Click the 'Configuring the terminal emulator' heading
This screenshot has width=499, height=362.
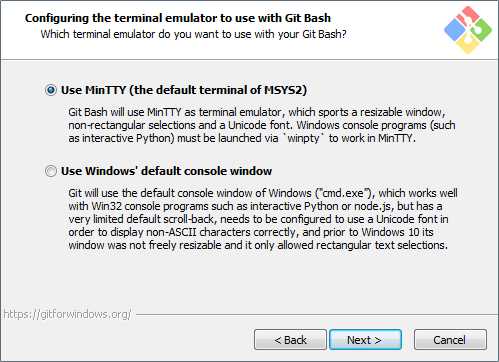tap(178, 18)
